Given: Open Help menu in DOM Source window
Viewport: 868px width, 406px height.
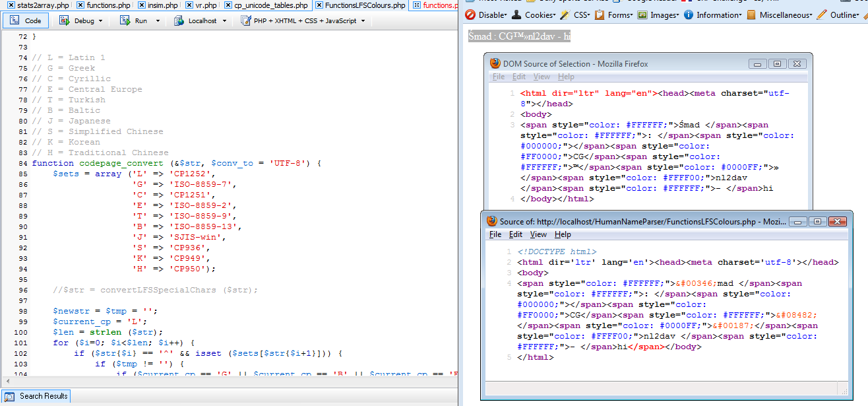Looking at the screenshot, I should pos(566,77).
